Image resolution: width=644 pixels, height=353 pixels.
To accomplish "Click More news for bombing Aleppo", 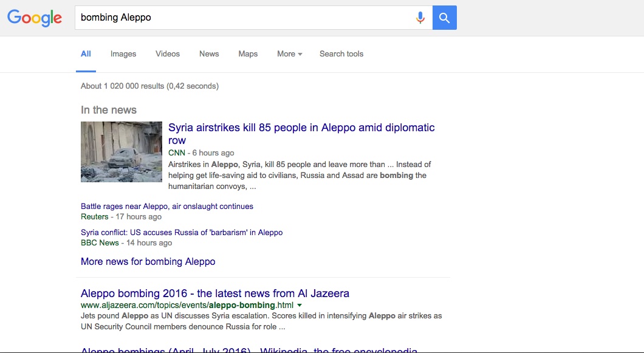I will [x=148, y=261].
